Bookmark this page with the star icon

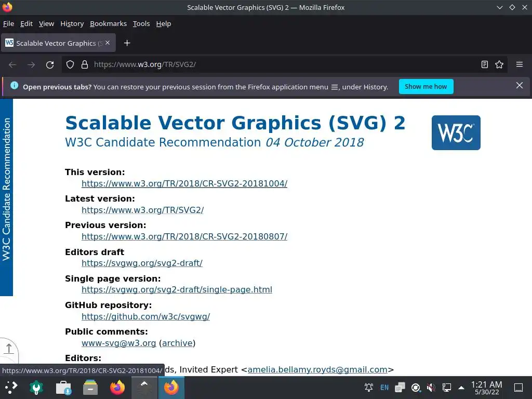click(x=499, y=64)
